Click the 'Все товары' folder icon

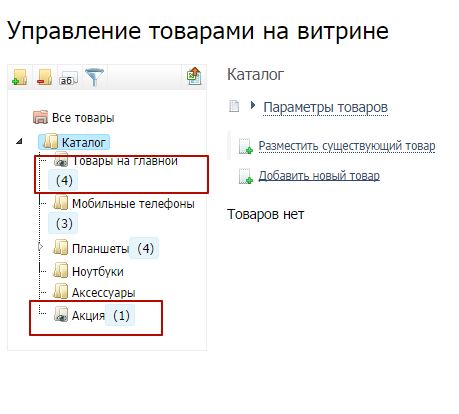pyautogui.click(x=40, y=117)
